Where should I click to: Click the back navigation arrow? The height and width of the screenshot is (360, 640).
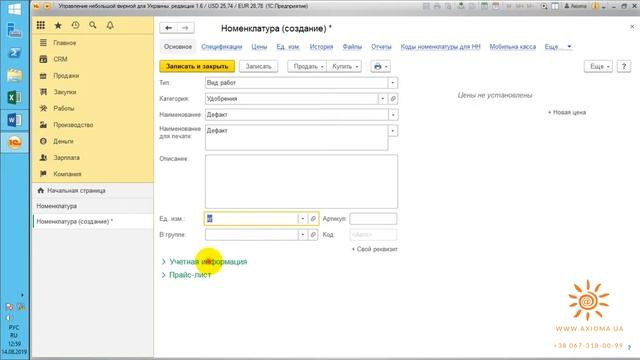coord(168,28)
